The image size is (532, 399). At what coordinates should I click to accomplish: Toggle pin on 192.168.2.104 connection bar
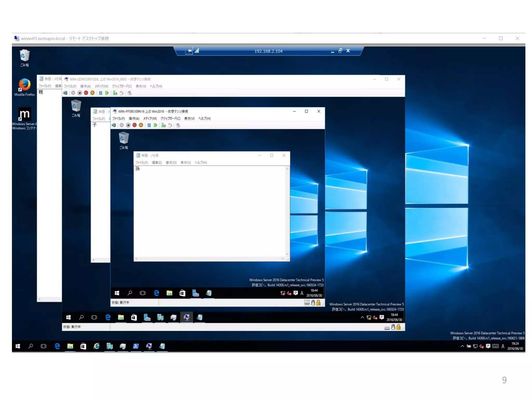[189, 51]
